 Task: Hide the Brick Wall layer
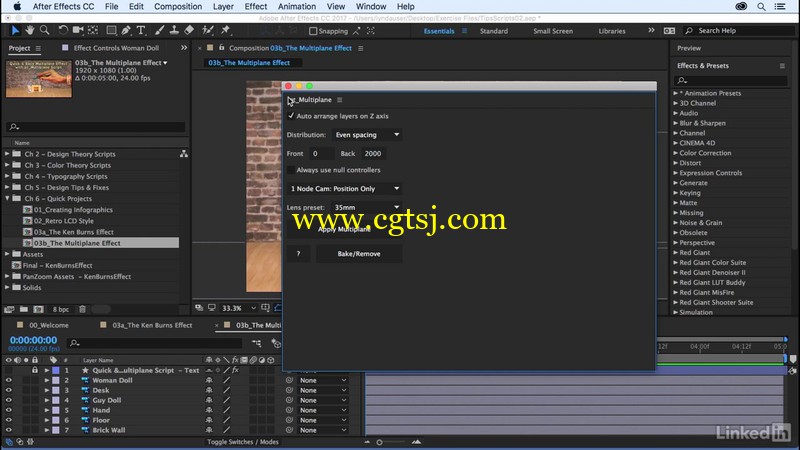pos(9,430)
